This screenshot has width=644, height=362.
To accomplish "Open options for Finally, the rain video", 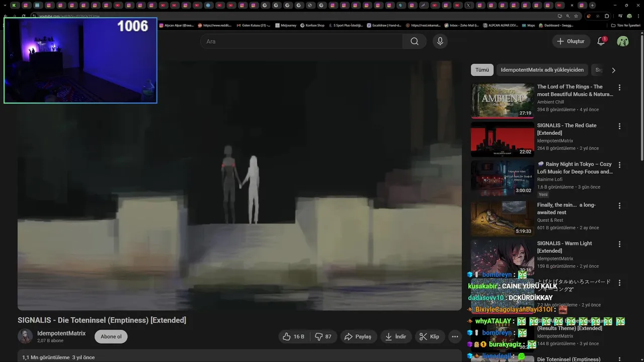I will (619, 206).
